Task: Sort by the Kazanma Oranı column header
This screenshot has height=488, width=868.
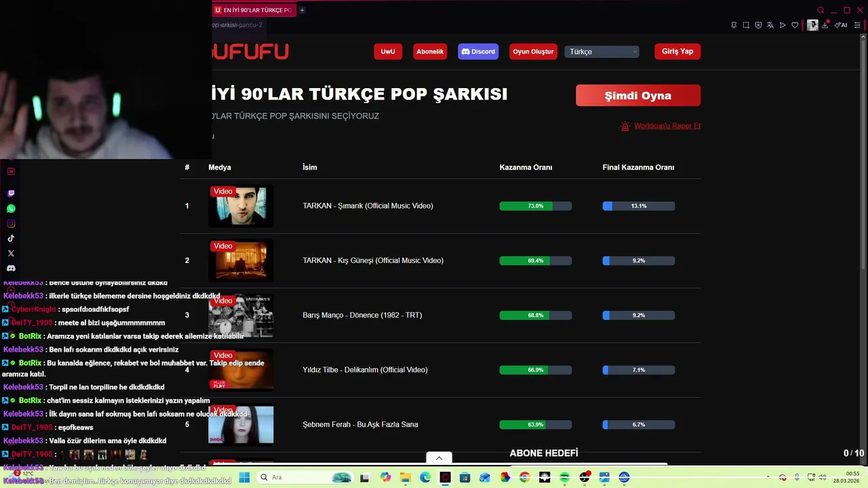Action: [526, 167]
